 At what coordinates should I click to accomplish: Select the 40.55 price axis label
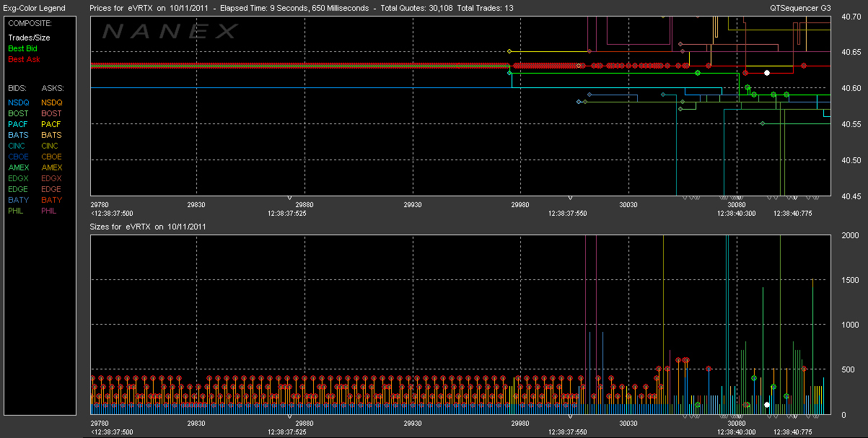pyautogui.click(x=851, y=124)
